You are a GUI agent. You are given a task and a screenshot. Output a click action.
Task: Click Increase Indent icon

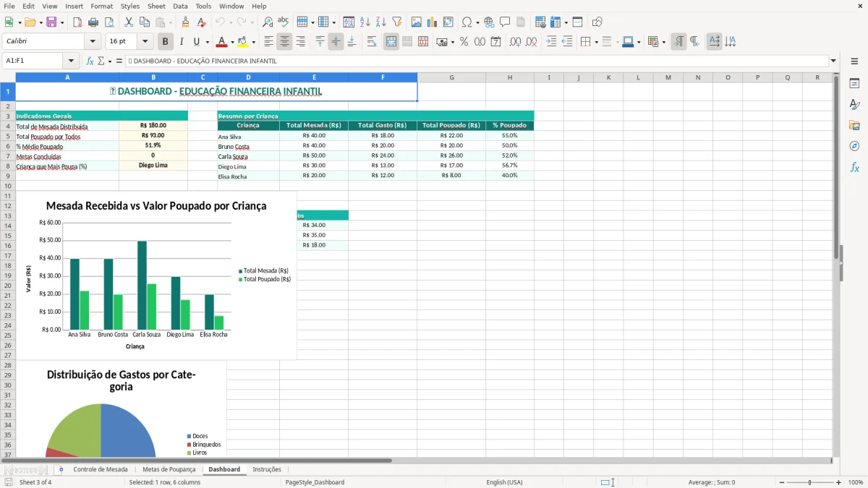(x=551, y=42)
